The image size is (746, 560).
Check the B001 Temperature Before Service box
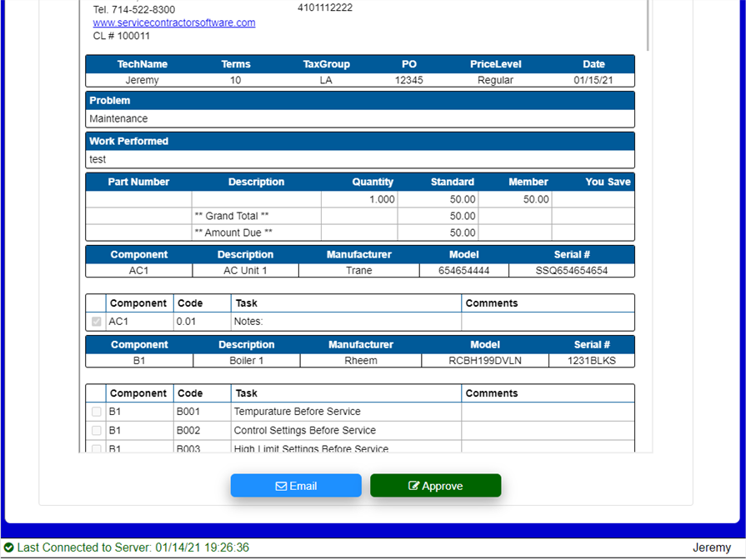pos(97,412)
